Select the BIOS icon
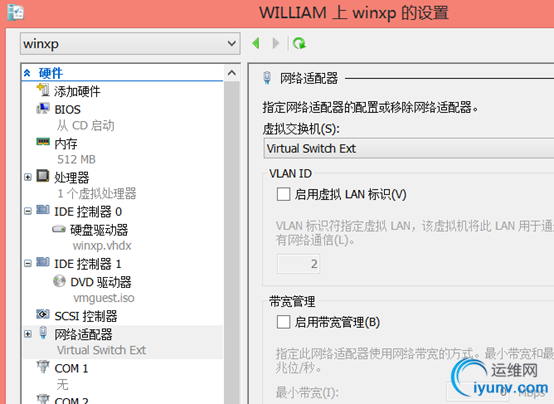 [43, 108]
